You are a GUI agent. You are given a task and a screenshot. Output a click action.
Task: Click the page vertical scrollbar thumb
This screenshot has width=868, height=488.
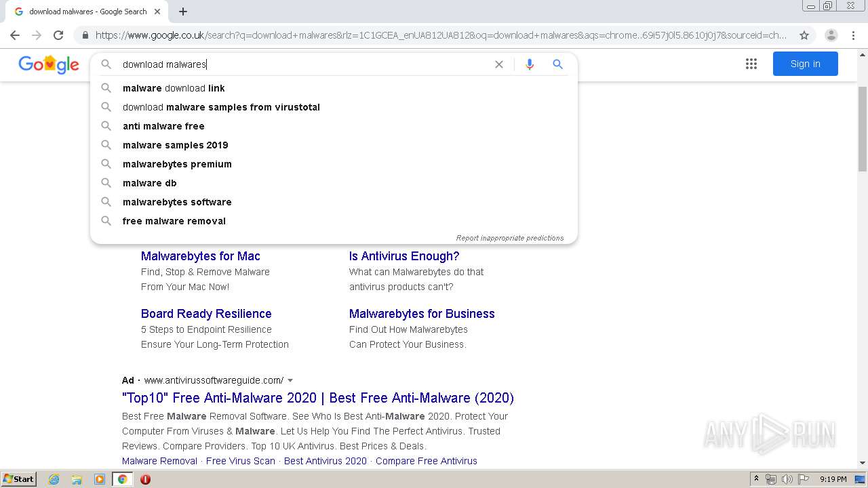(863, 129)
